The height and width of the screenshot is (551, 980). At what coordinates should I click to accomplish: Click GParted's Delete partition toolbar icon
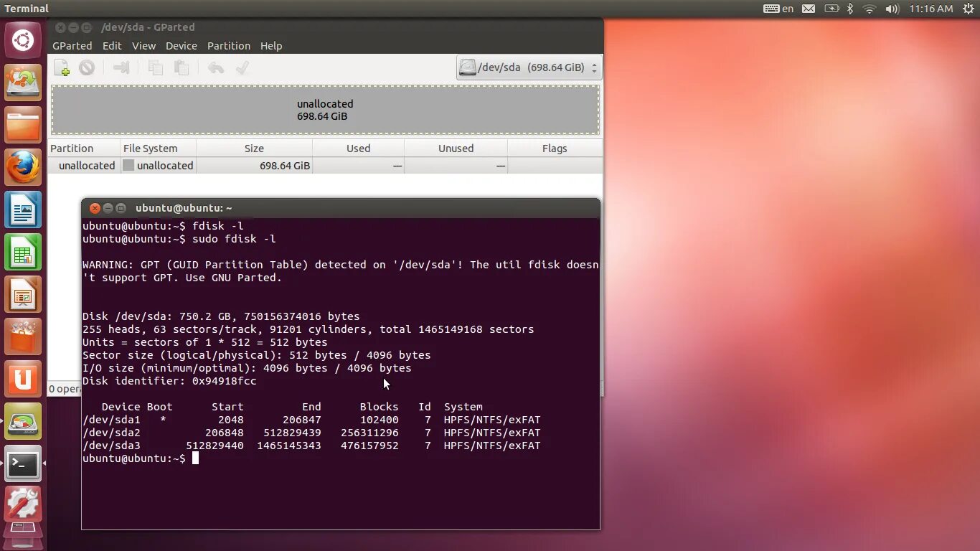pos(87,68)
